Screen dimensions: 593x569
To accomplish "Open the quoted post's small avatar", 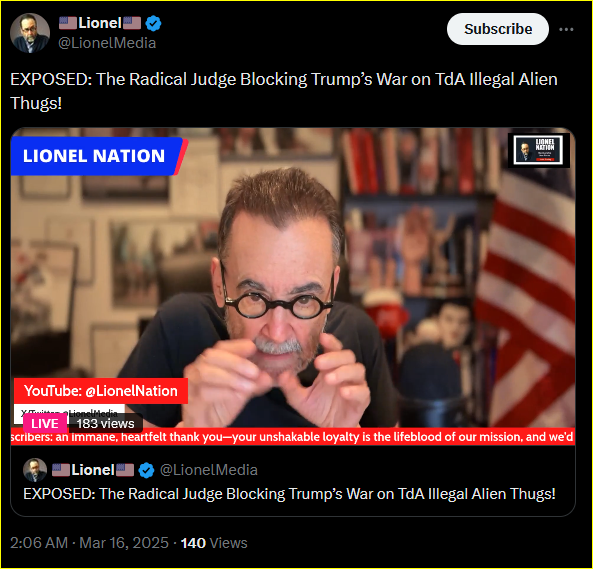I will (x=35, y=470).
